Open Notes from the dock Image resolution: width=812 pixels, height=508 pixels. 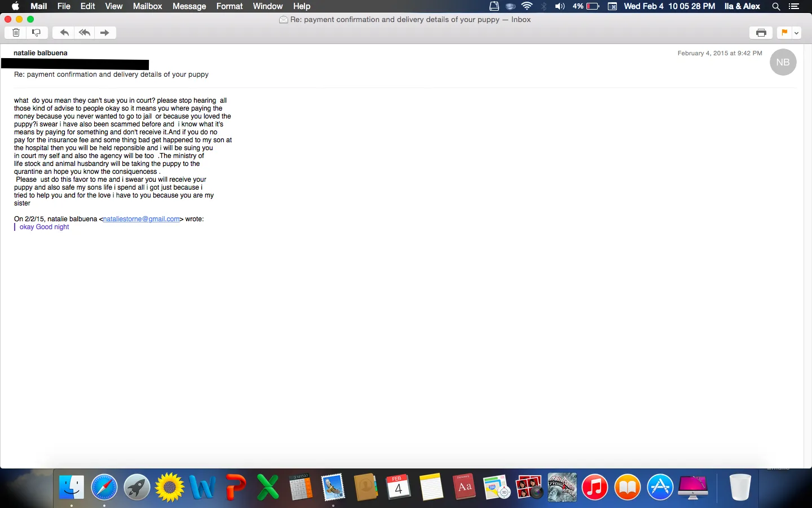431,487
